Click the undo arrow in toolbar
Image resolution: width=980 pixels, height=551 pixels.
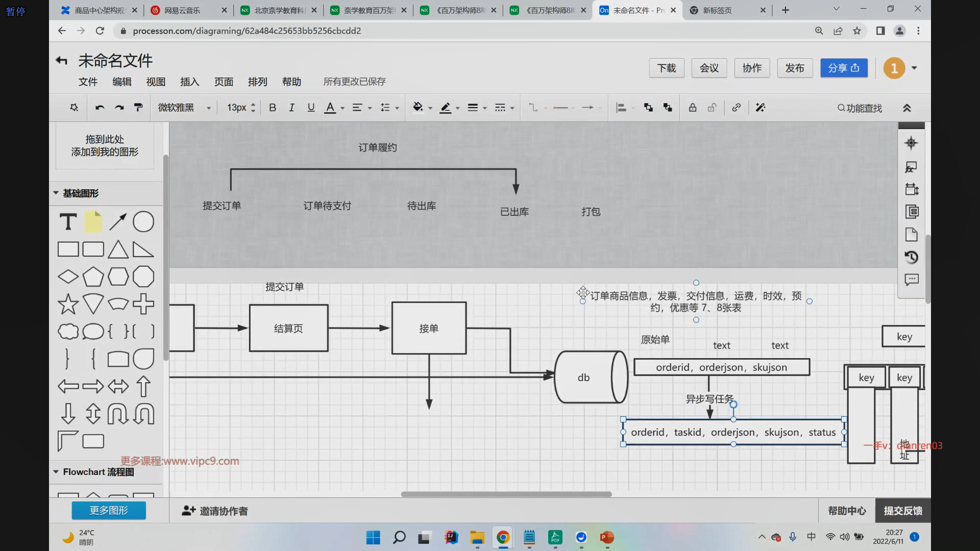point(100,108)
